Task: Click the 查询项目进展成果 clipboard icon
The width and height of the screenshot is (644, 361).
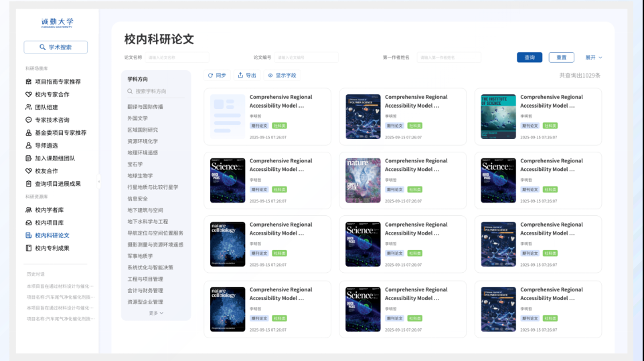Action: point(28,184)
